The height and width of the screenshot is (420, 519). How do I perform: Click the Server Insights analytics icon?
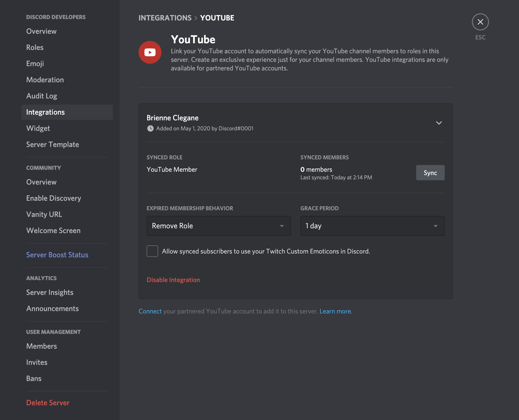click(50, 292)
